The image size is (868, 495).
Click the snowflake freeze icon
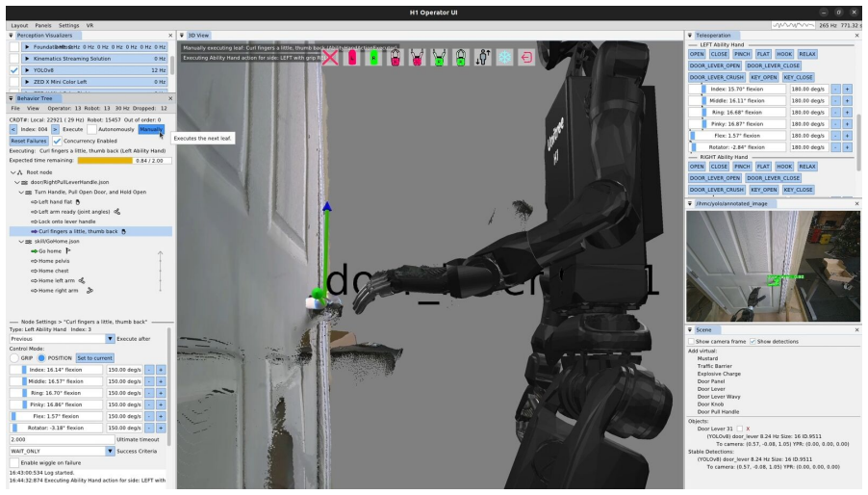tap(504, 58)
